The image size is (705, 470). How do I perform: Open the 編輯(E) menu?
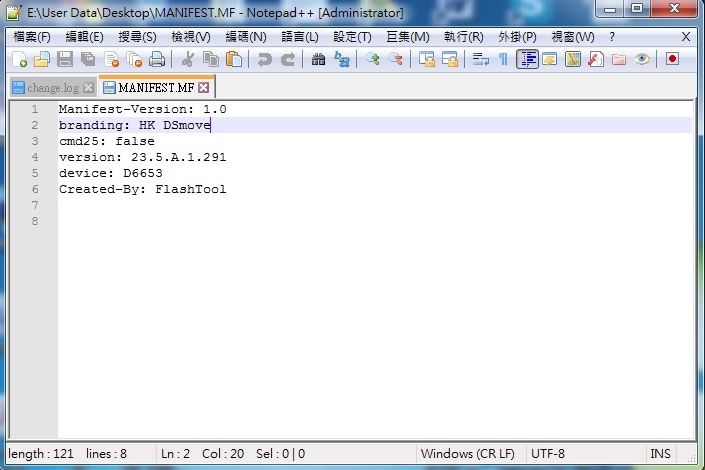[84, 37]
